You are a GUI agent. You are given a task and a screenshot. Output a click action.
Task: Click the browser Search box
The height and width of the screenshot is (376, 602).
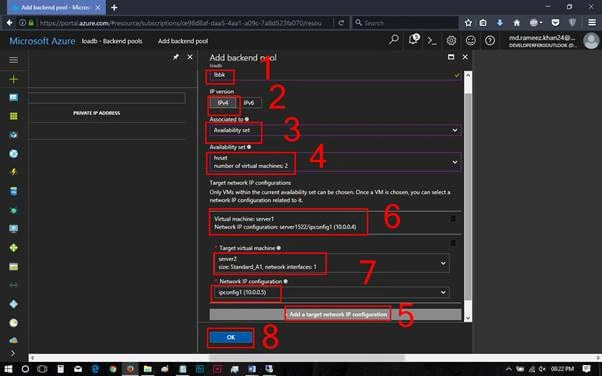click(x=405, y=23)
